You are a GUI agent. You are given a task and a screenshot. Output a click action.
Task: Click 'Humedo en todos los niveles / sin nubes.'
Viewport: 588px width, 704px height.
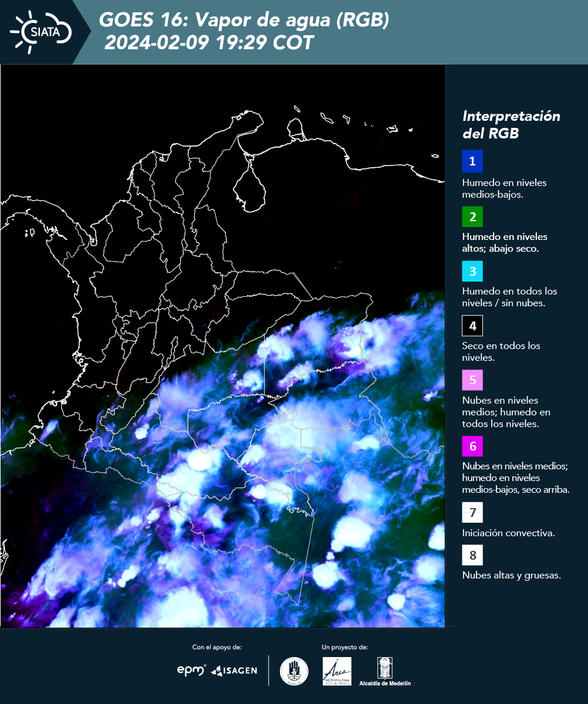pyautogui.click(x=509, y=297)
